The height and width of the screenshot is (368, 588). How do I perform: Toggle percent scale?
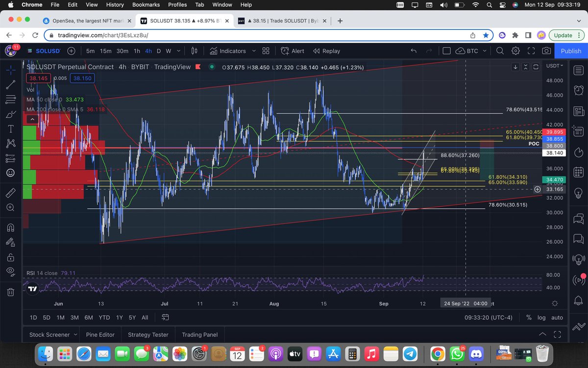click(529, 317)
